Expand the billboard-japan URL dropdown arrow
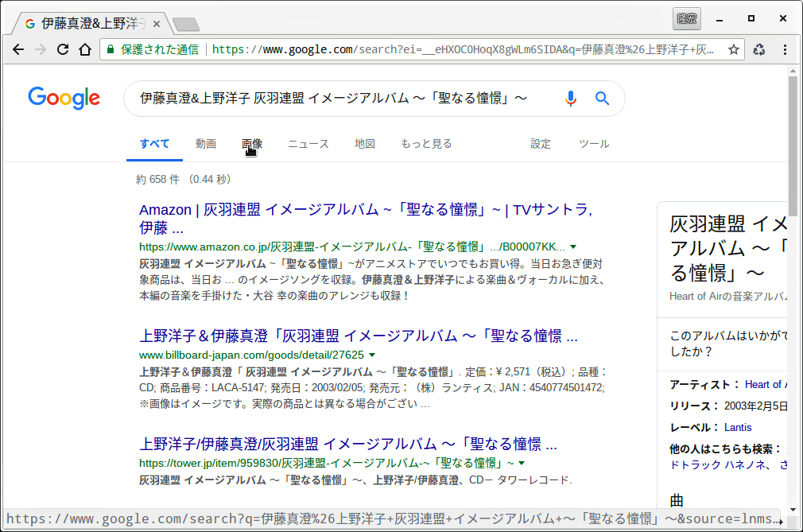The width and height of the screenshot is (803, 532). click(372, 355)
